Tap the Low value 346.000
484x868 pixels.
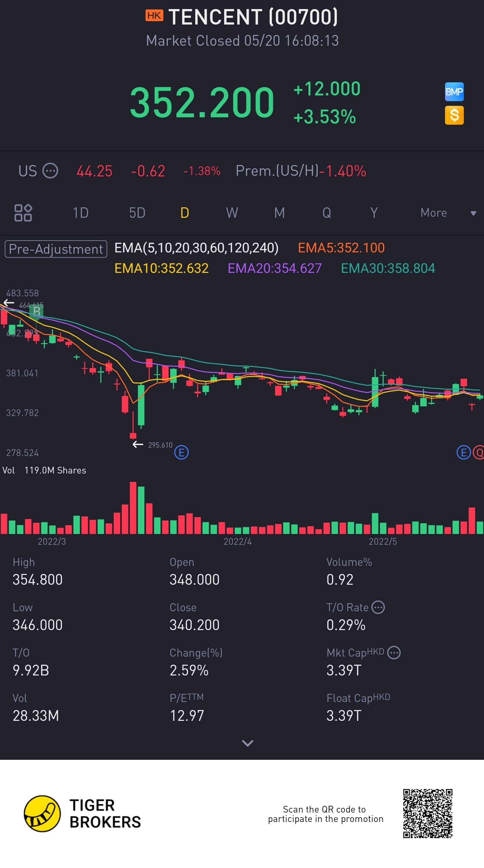pos(37,625)
